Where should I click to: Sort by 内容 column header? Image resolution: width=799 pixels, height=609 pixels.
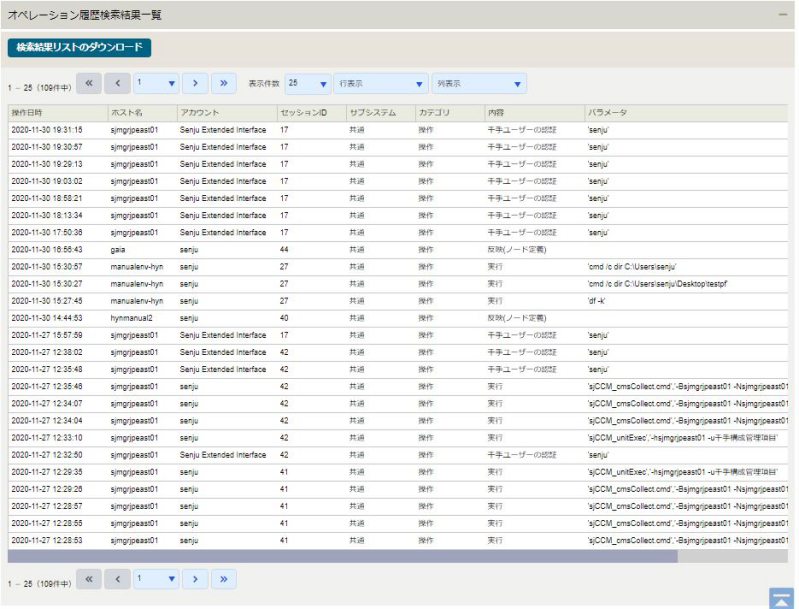pos(534,113)
